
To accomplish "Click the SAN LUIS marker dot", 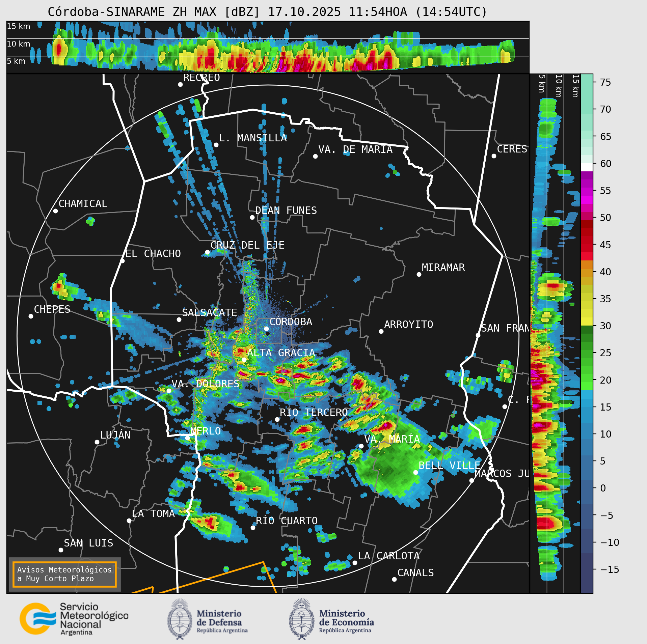I will 61,550.
